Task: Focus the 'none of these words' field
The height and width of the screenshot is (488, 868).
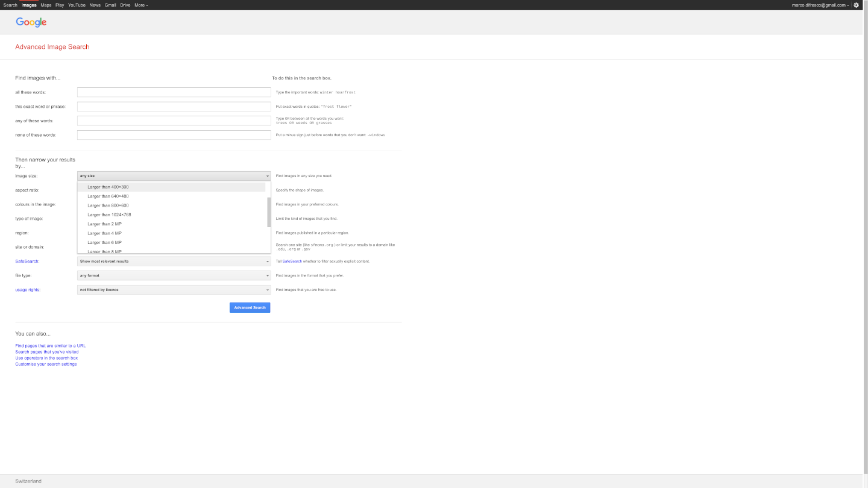Action: pos(174,135)
